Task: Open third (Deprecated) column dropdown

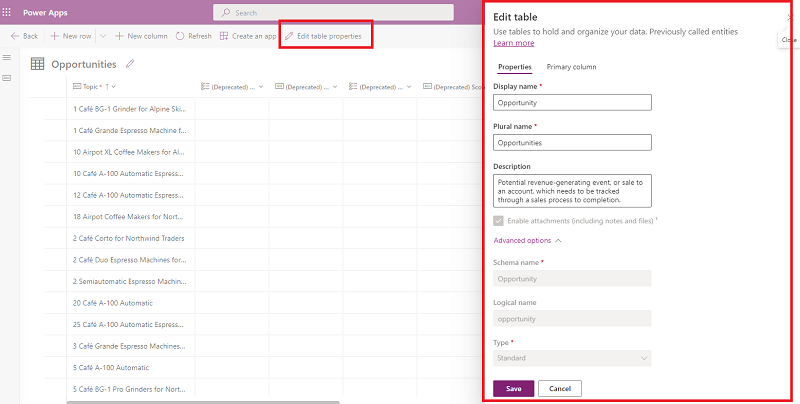Action: (x=408, y=87)
